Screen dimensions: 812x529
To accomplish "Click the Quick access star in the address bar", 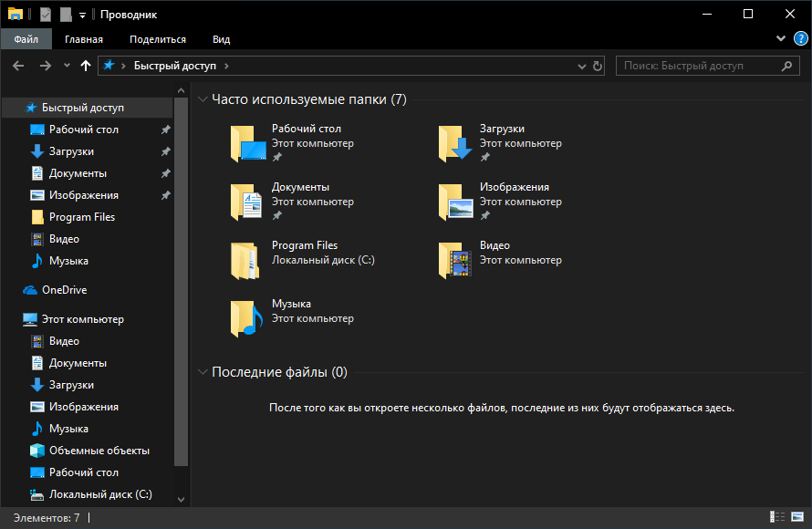I will 109,66.
